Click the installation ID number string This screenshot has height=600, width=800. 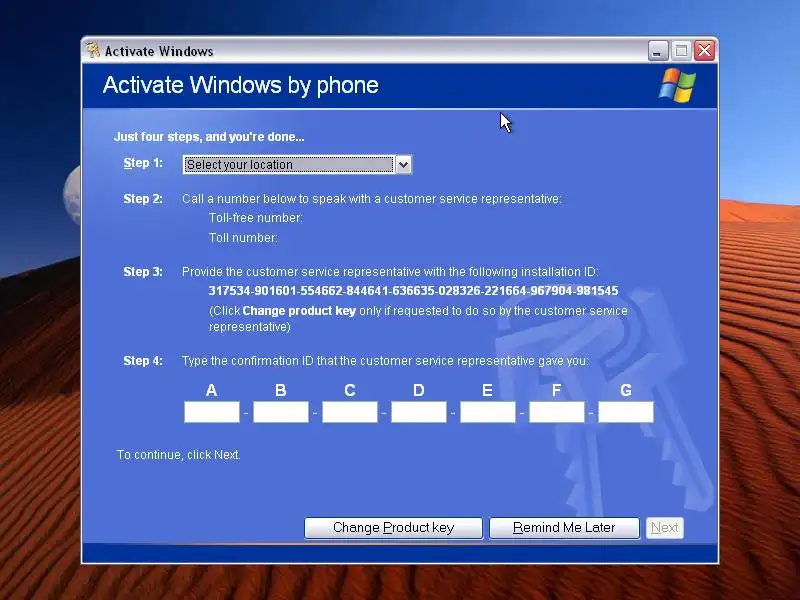click(413, 291)
